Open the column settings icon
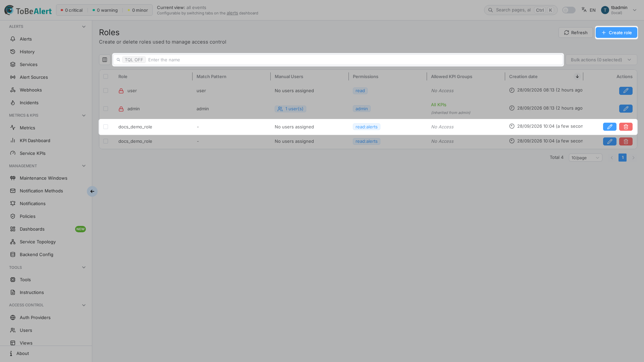The image size is (644, 362). click(x=105, y=60)
